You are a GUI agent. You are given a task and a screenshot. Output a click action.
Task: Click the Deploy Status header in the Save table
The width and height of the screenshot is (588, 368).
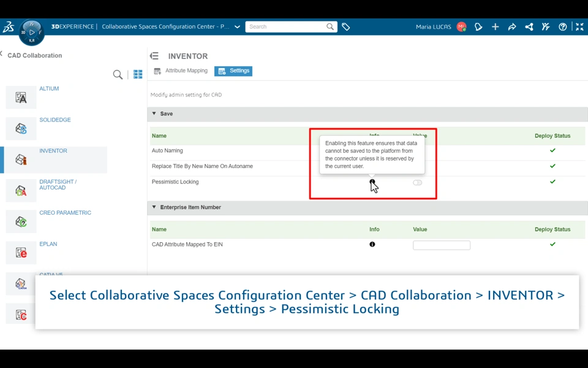click(x=552, y=136)
